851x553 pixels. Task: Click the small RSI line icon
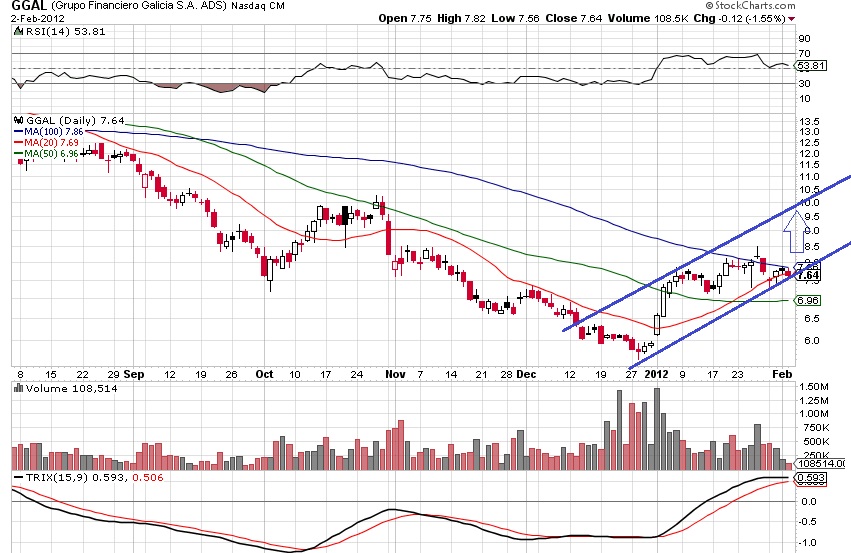click(18, 31)
